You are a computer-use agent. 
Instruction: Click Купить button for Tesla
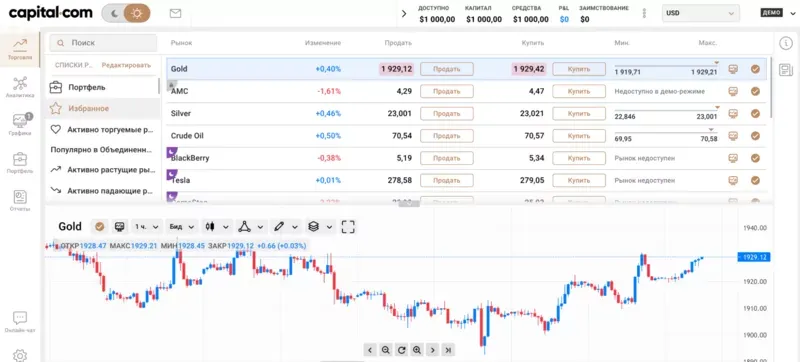coord(579,180)
